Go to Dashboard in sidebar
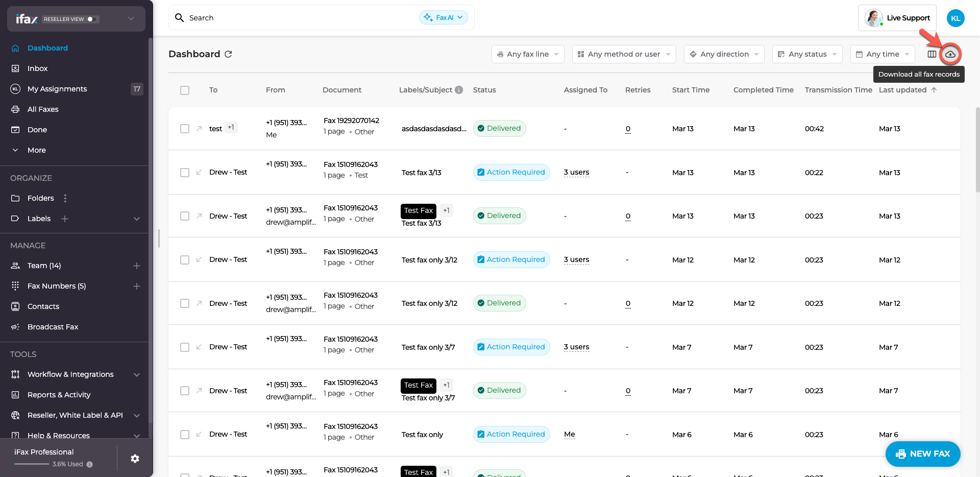980x477 pixels. (47, 48)
